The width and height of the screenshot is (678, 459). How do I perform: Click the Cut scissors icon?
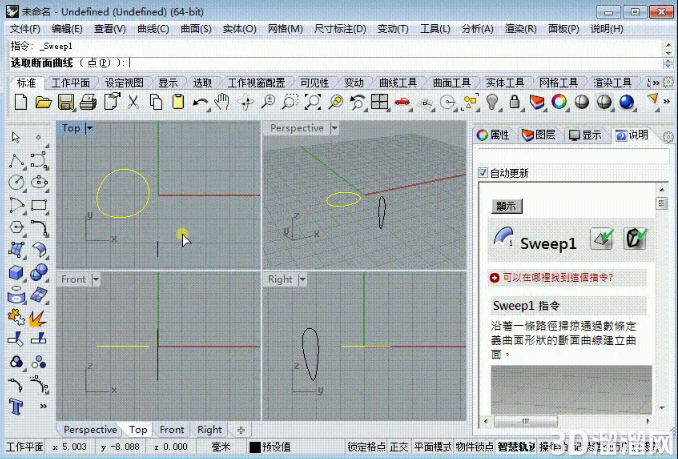click(133, 102)
